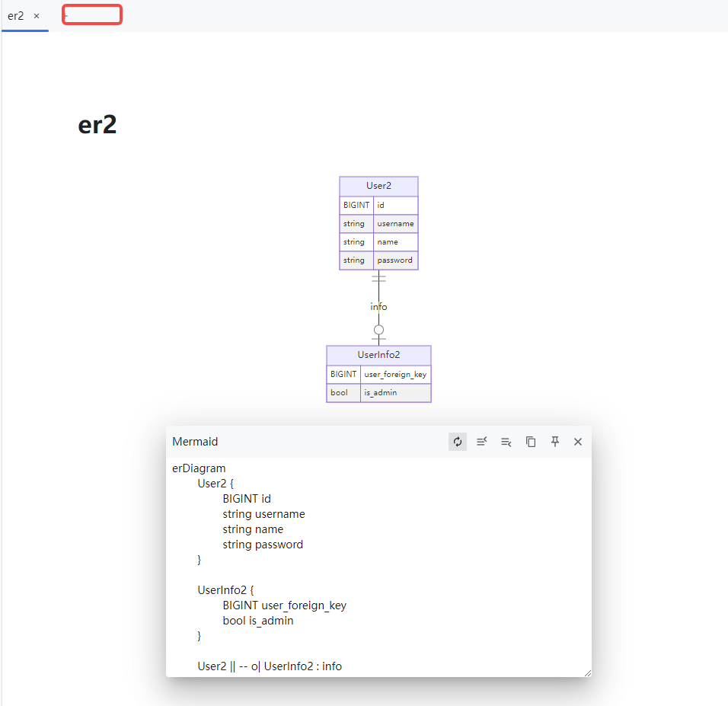Copy the Mermaid source code

(531, 442)
